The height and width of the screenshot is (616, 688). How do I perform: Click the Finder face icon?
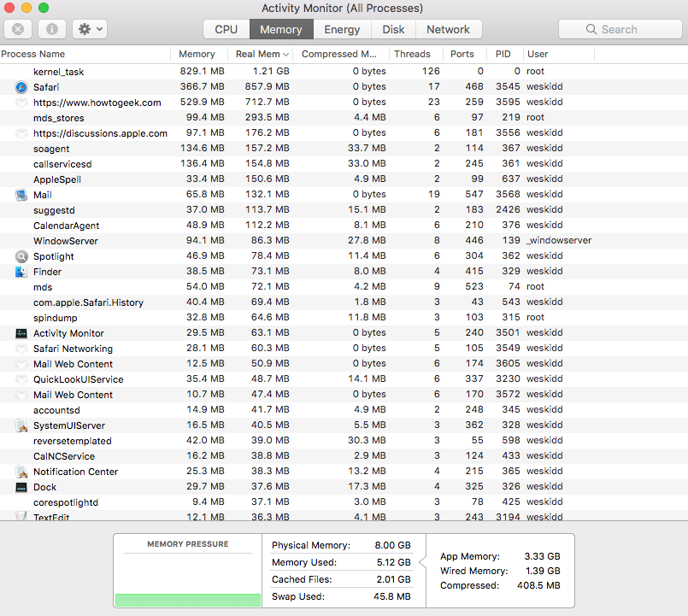click(x=21, y=272)
